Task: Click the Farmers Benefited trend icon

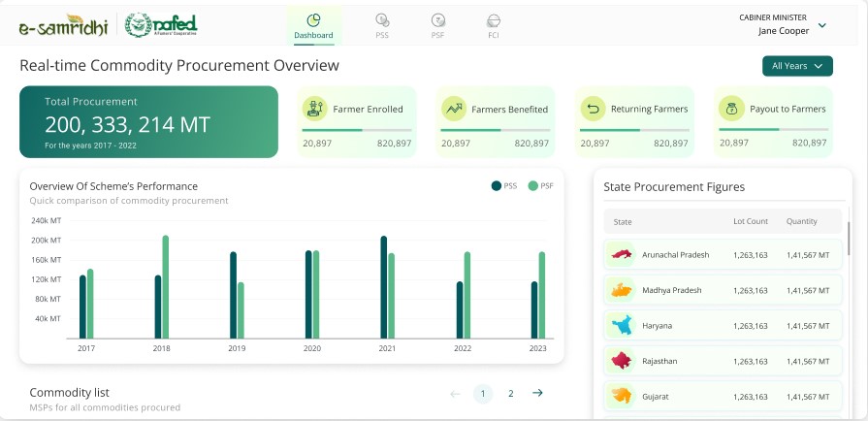Action: [453, 110]
